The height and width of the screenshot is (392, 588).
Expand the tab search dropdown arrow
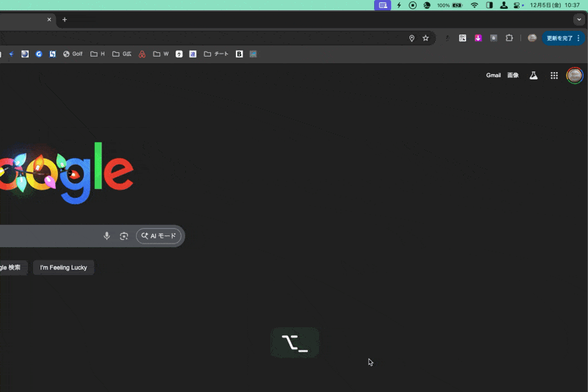pyautogui.click(x=578, y=20)
